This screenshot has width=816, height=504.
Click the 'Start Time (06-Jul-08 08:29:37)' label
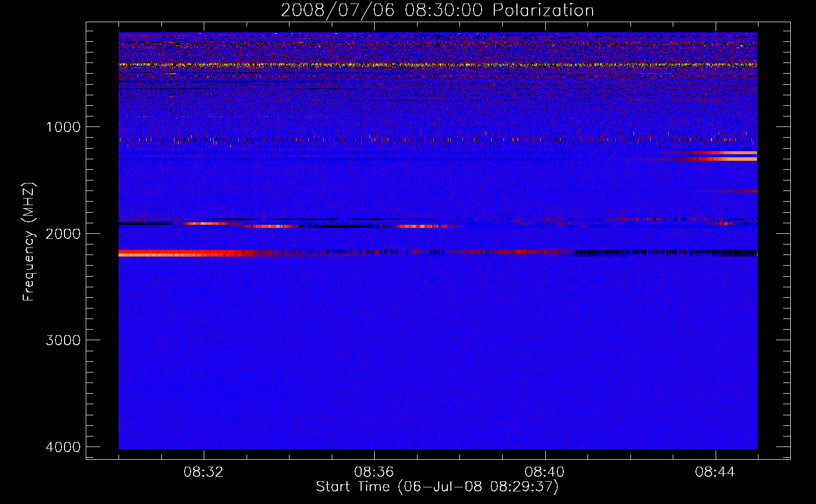coord(437,487)
